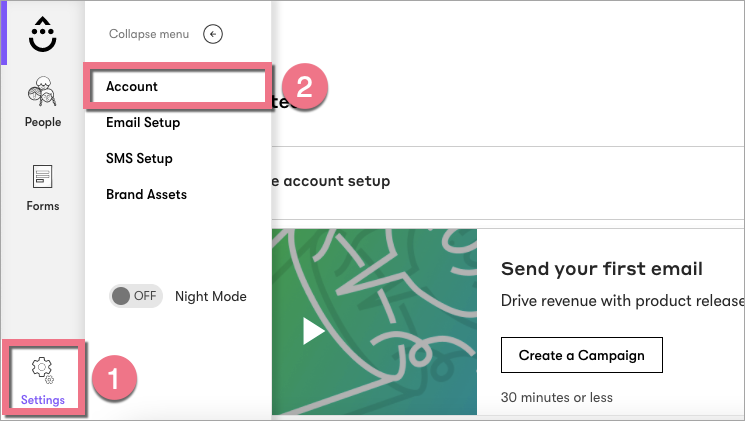Open the Forms section icon
Image resolution: width=745 pixels, height=421 pixels.
pyautogui.click(x=43, y=178)
